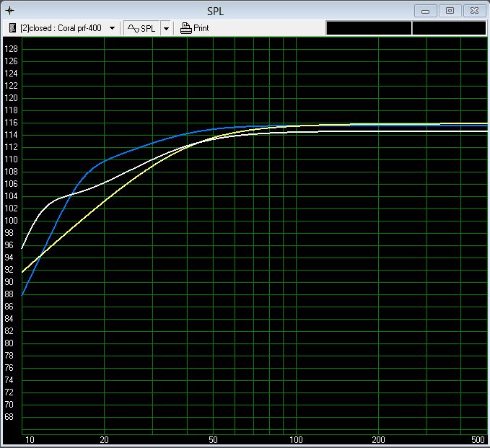This screenshot has height=448, width=490.
Task: Click the 128 label on the dB axis
Action: pos(12,48)
